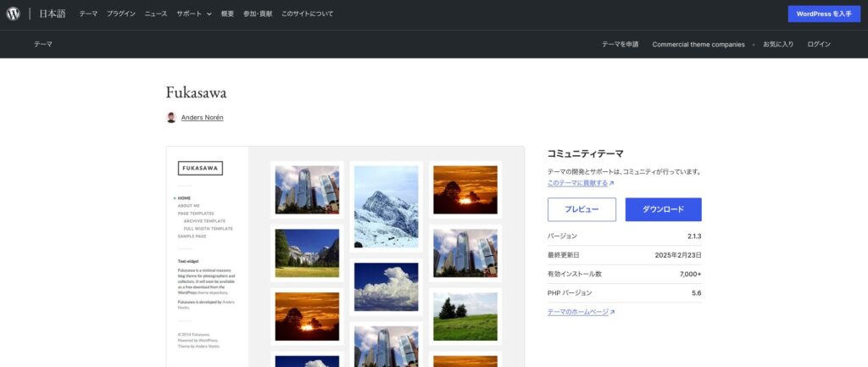Open the テーマ menu in top bar

(x=88, y=14)
